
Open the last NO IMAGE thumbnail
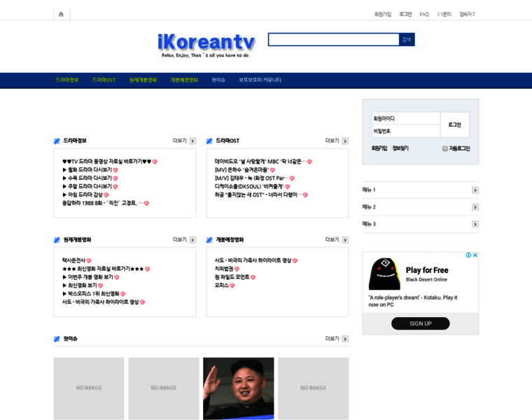tap(313, 388)
